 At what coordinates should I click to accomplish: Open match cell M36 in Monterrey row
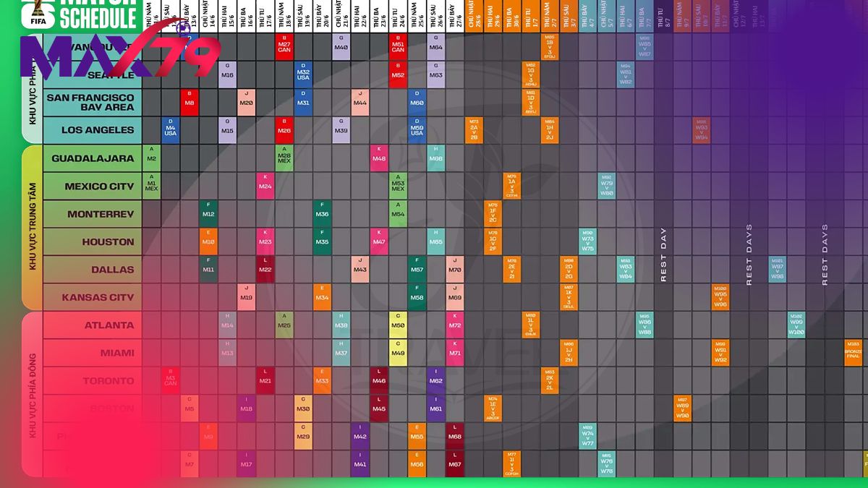pyautogui.click(x=323, y=214)
